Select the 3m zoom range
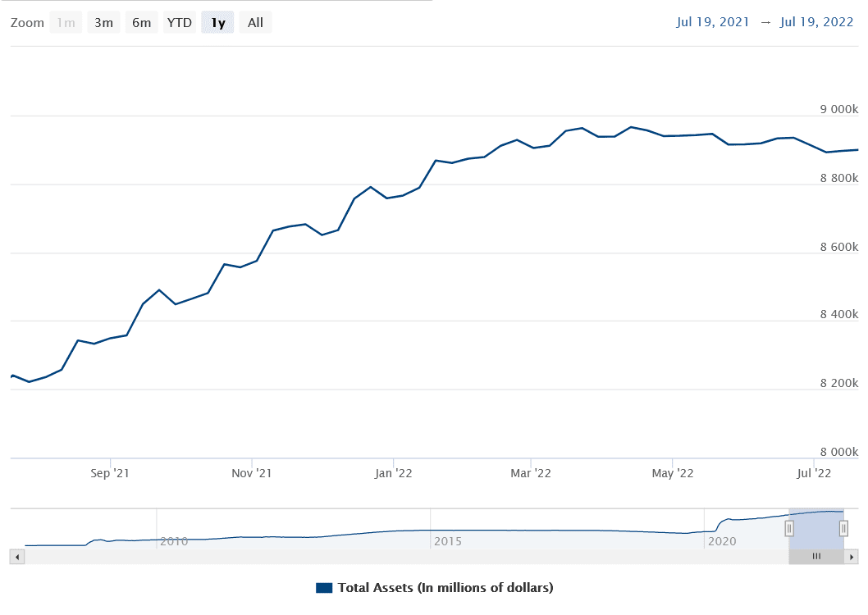 (x=103, y=23)
